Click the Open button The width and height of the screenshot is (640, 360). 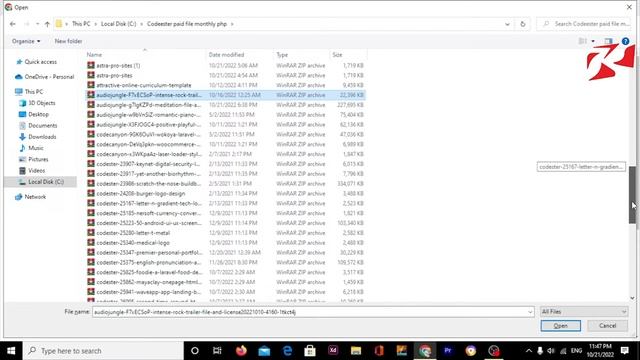pos(560,326)
